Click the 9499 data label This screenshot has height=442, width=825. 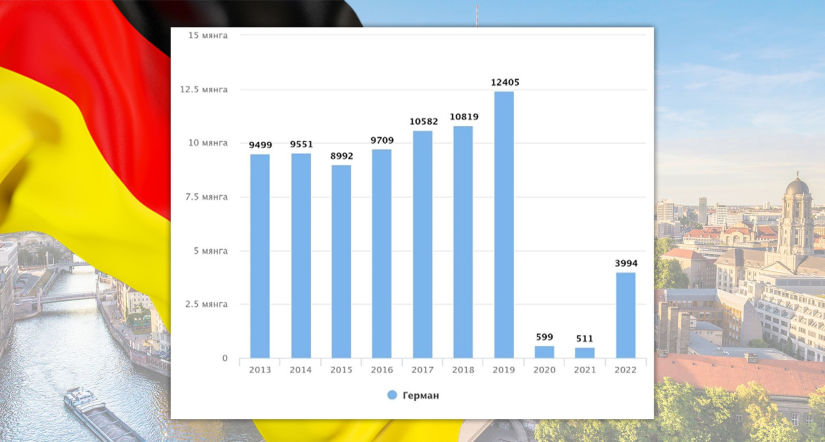click(260, 145)
